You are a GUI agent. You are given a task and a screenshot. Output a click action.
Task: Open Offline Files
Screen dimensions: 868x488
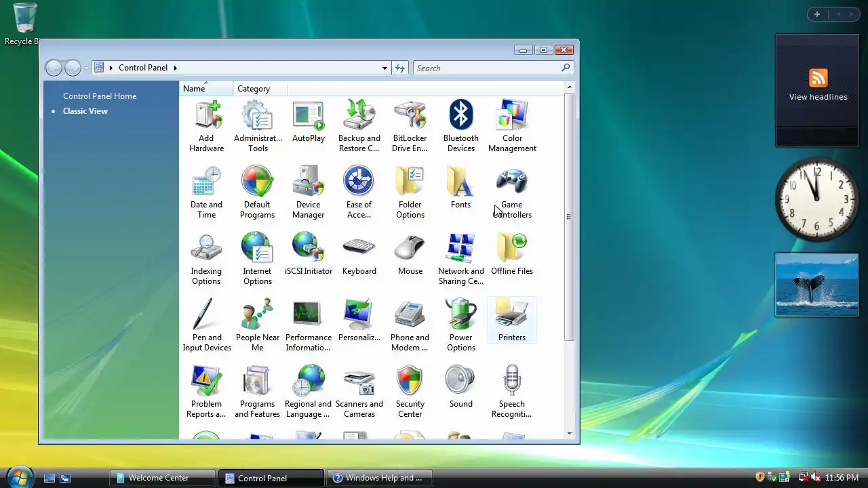[512, 254]
